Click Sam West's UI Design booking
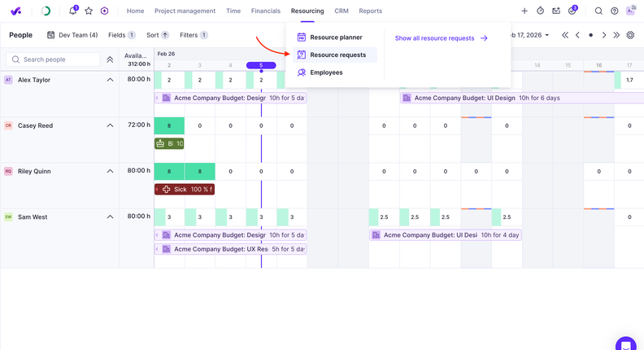The image size is (644, 350). click(446, 235)
